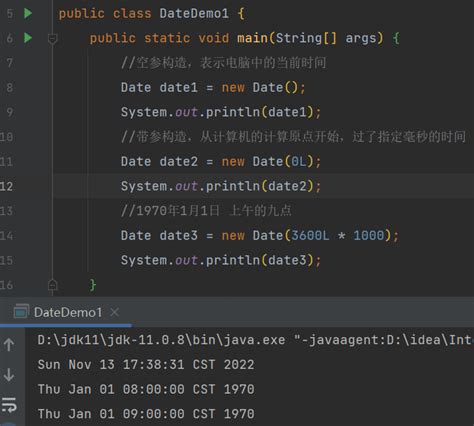Click the comment starting with //1970
Viewport: 474px width, 426px height.
[x=206, y=211]
